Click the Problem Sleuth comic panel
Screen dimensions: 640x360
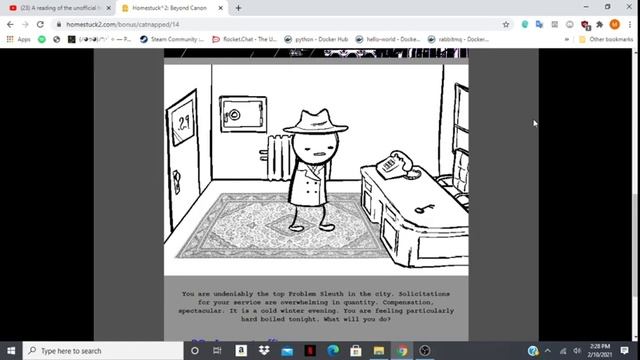316,169
